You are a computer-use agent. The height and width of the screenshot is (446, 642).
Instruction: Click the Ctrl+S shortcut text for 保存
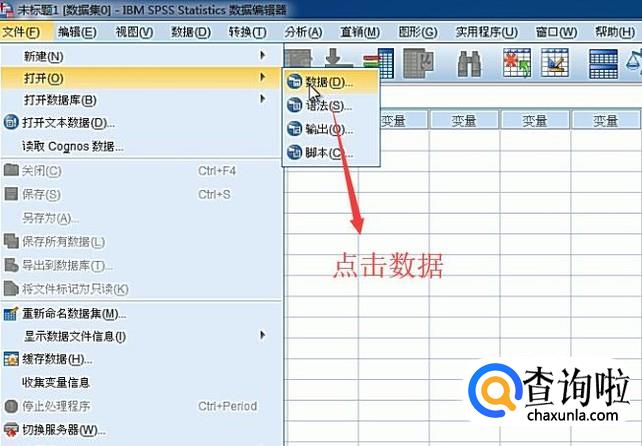[x=214, y=194]
